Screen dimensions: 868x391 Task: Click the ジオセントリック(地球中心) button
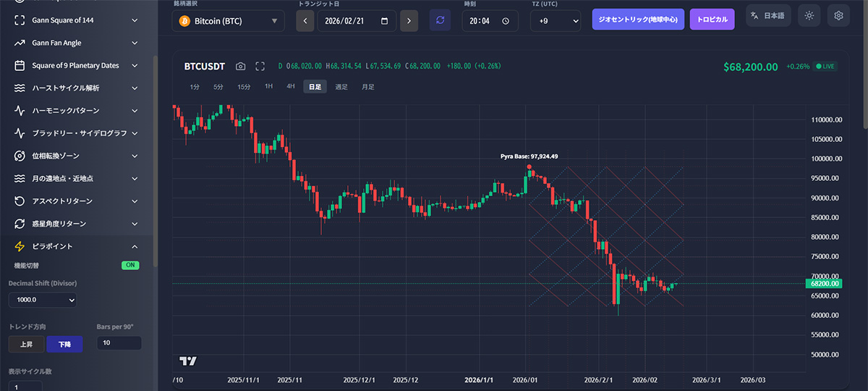click(x=637, y=20)
